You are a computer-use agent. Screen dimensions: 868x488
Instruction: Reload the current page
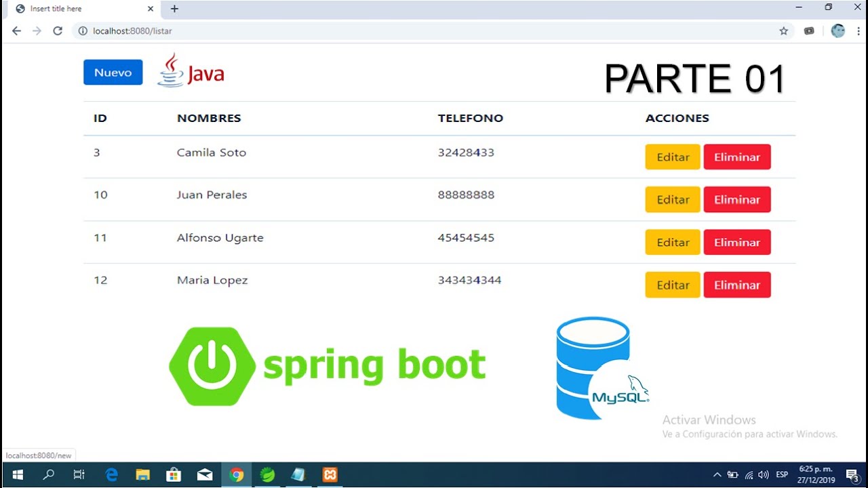[58, 31]
